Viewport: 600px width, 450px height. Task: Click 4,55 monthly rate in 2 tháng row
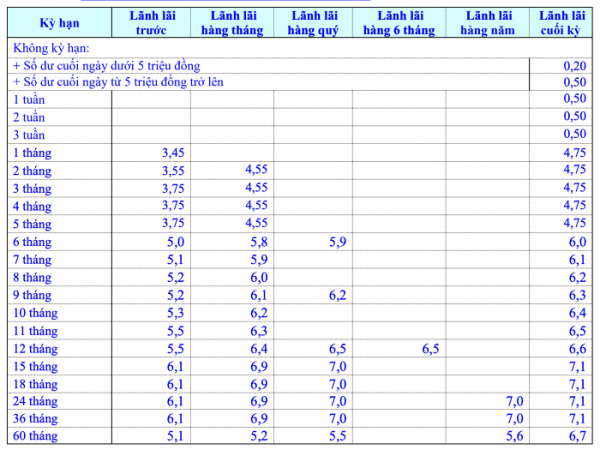(256, 169)
